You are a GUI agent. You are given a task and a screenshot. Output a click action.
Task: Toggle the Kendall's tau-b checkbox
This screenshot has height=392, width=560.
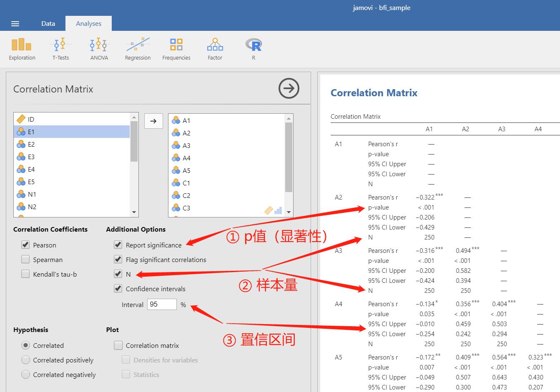point(25,274)
